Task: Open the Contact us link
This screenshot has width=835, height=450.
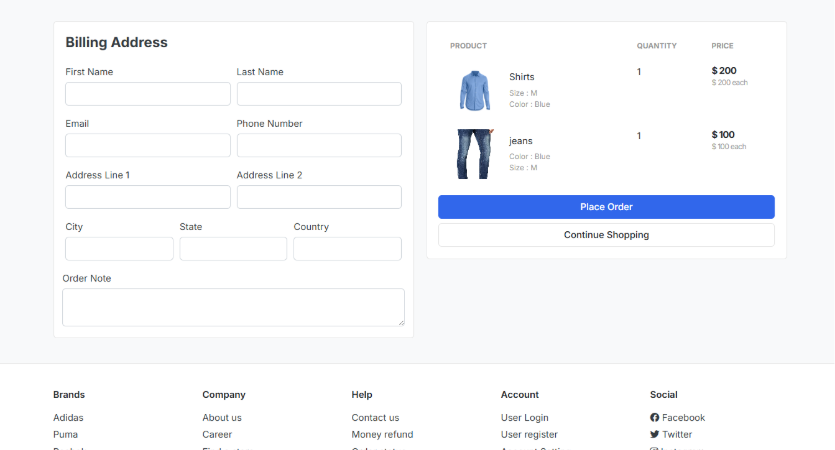Action: tap(375, 418)
